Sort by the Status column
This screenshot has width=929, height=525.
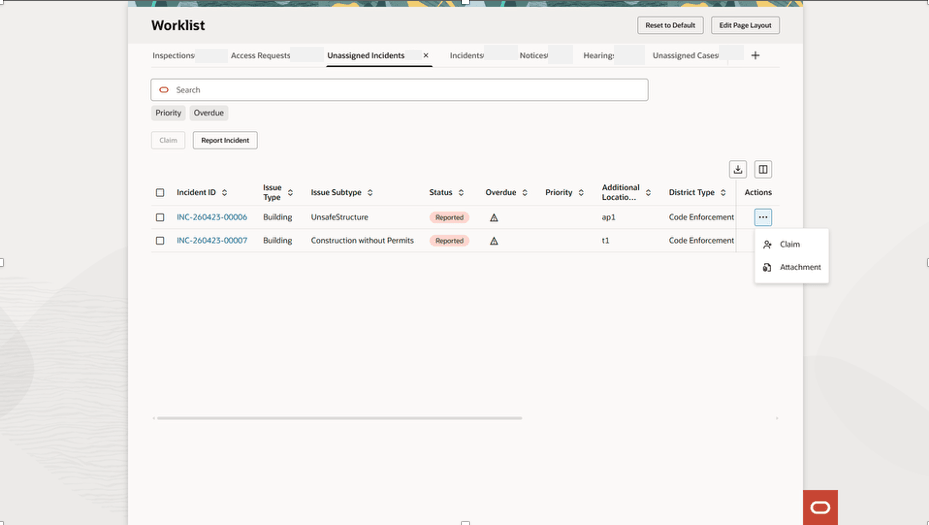461,193
